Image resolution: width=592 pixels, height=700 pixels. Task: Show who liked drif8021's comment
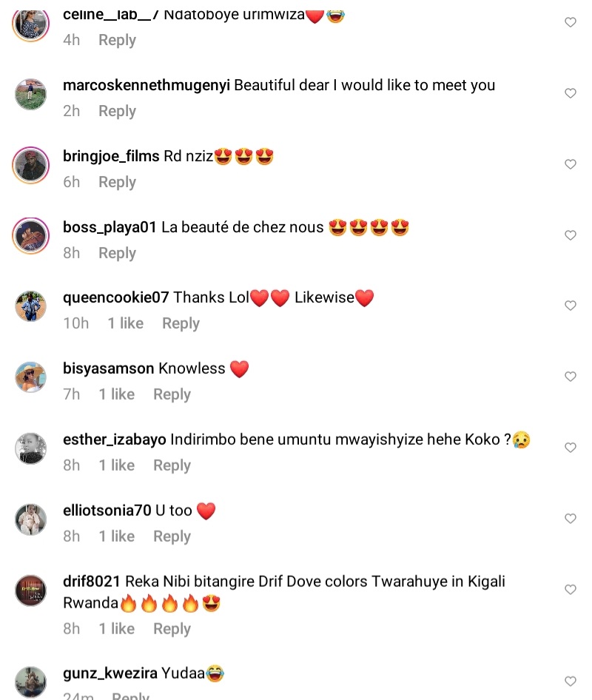pos(116,629)
